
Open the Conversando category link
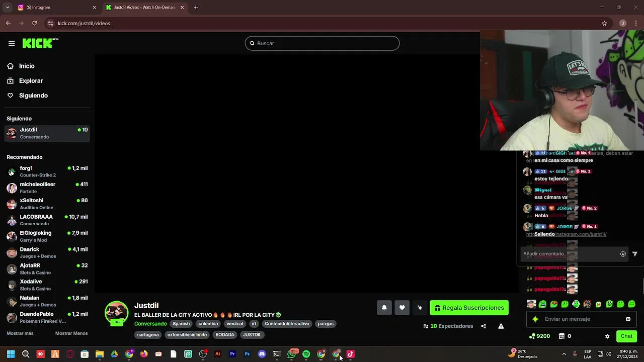tap(150, 324)
